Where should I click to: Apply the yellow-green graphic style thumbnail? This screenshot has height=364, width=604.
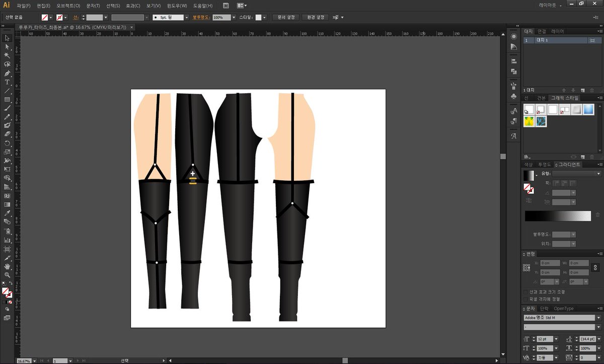529,121
